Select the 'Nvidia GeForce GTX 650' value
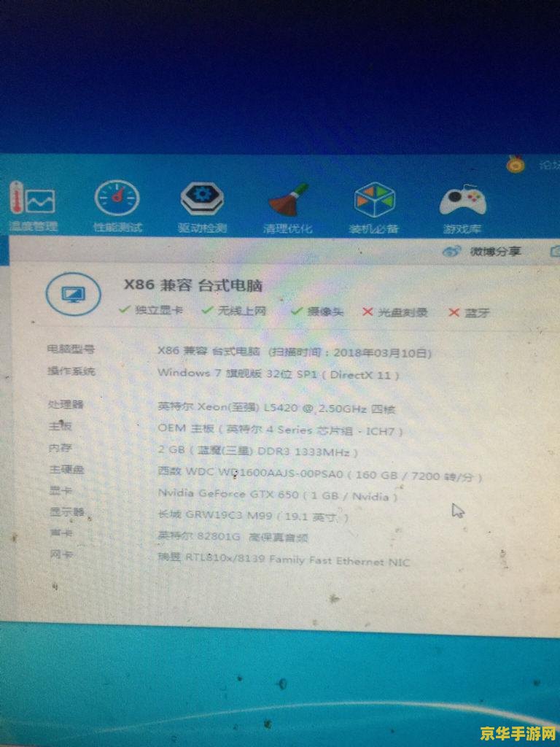 [278, 495]
